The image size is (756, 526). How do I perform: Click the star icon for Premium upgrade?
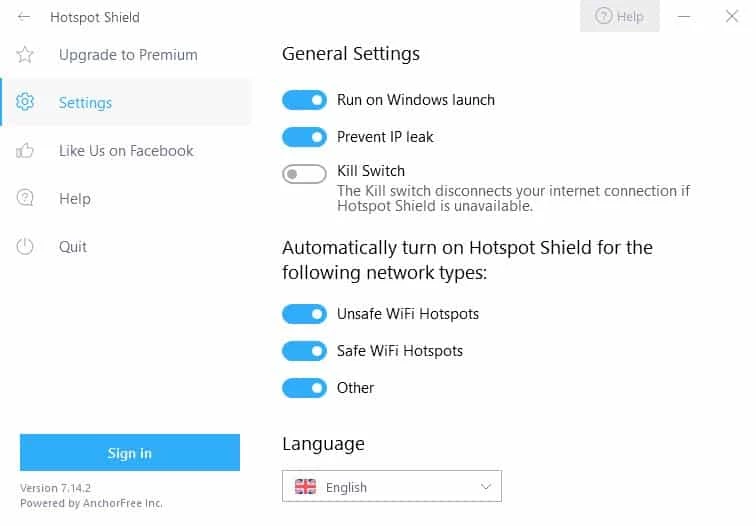pos(25,55)
